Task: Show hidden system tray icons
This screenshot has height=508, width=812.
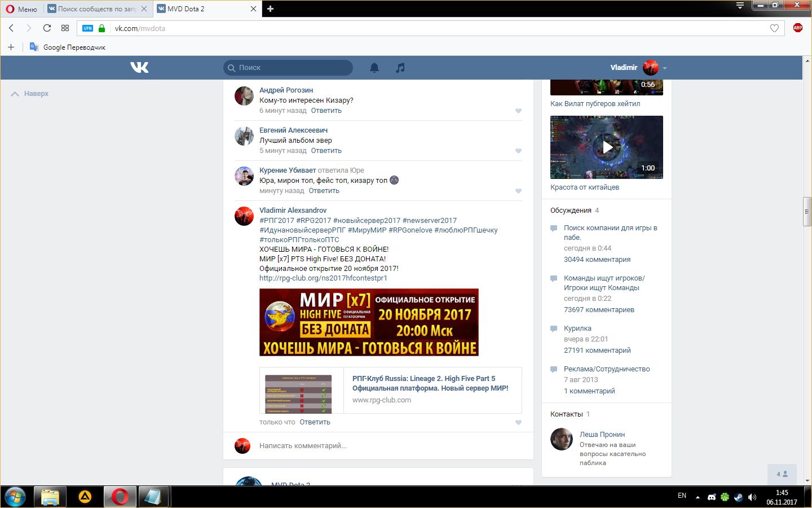Action: pyautogui.click(x=698, y=497)
